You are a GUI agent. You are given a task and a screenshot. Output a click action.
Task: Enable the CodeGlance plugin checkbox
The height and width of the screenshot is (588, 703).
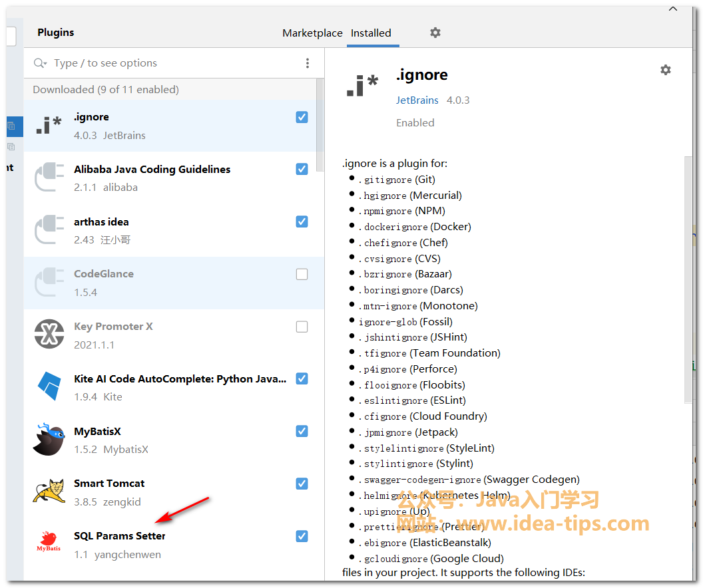[x=302, y=274]
